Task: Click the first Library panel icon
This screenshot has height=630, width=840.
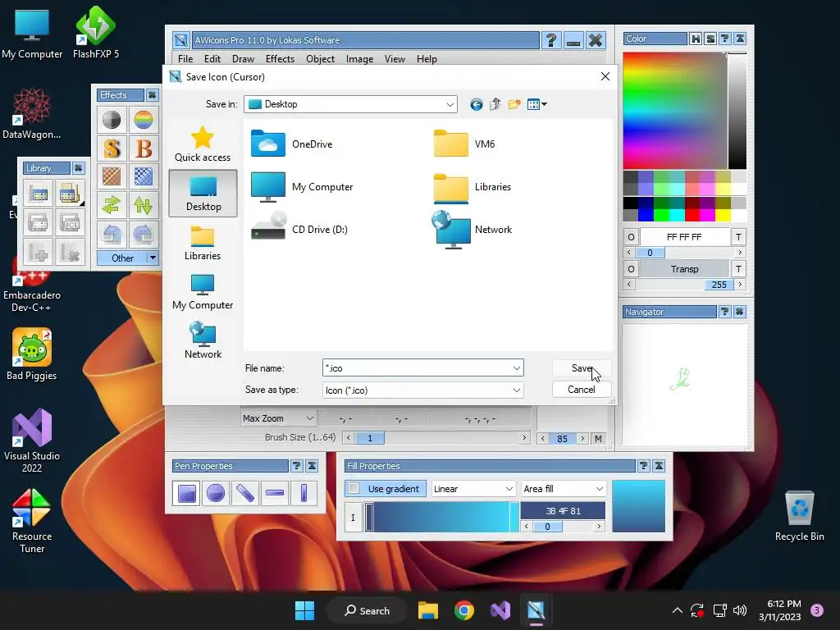Action: (x=38, y=194)
